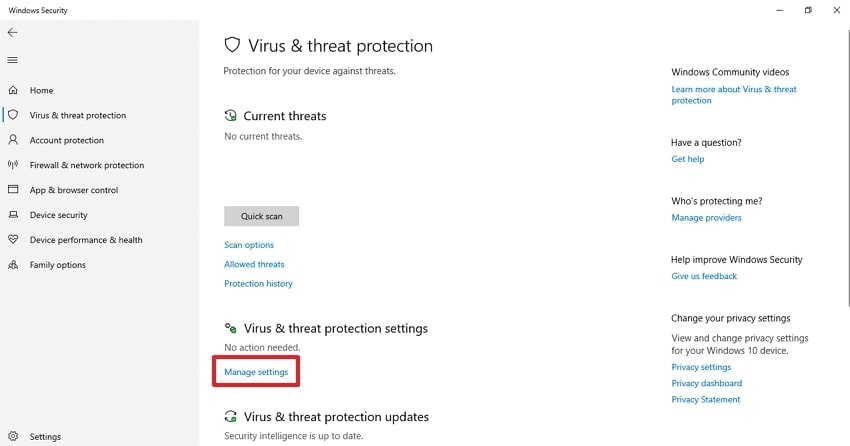This screenshot has width=850, height=446.
Task: Select the Virus & threat protection shield icon
Action: pyautogui.click(x=13, y=115)
